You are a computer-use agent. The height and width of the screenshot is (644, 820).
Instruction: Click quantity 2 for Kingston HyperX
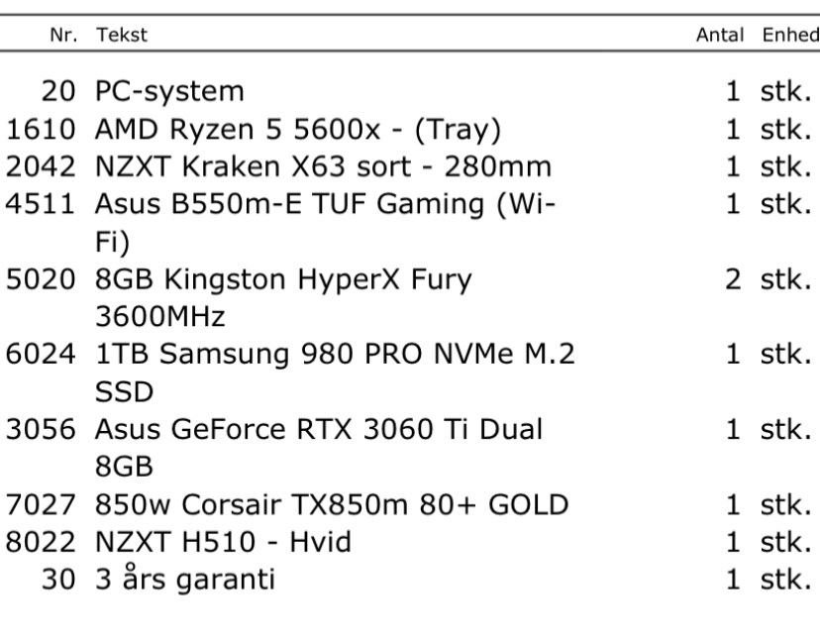point(733,280)
